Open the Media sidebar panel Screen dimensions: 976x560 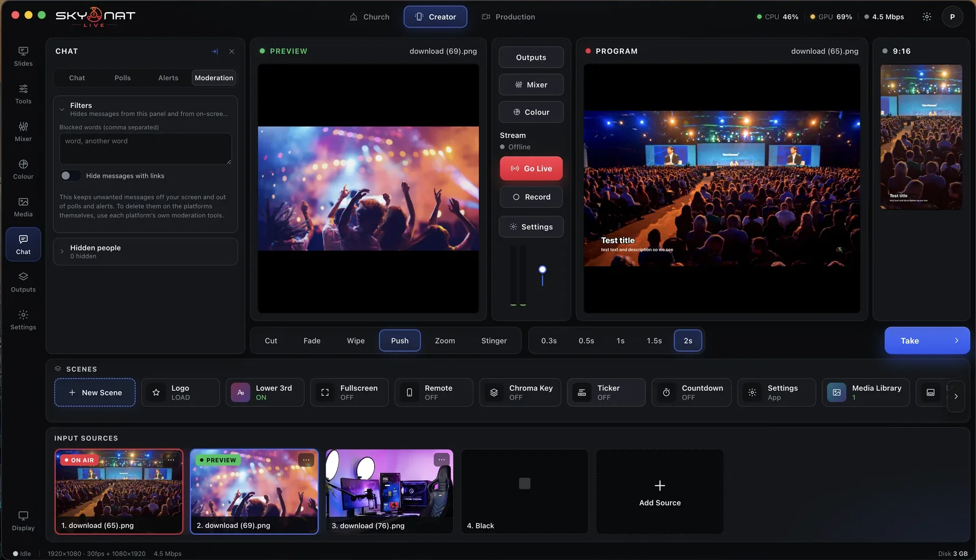[23, 207]
